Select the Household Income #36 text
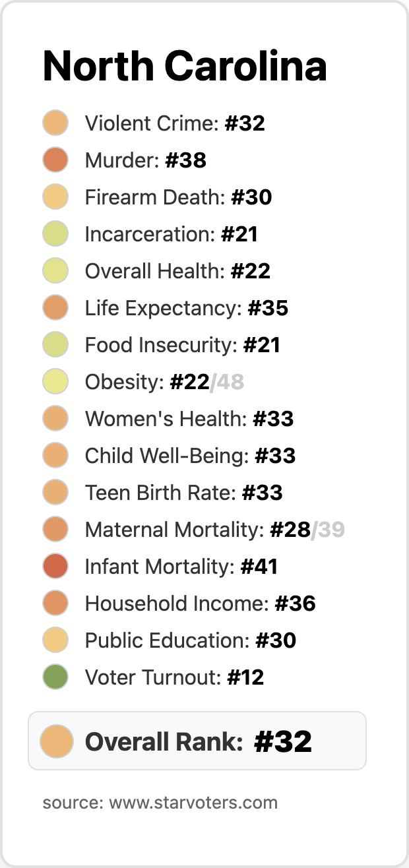 200,604
